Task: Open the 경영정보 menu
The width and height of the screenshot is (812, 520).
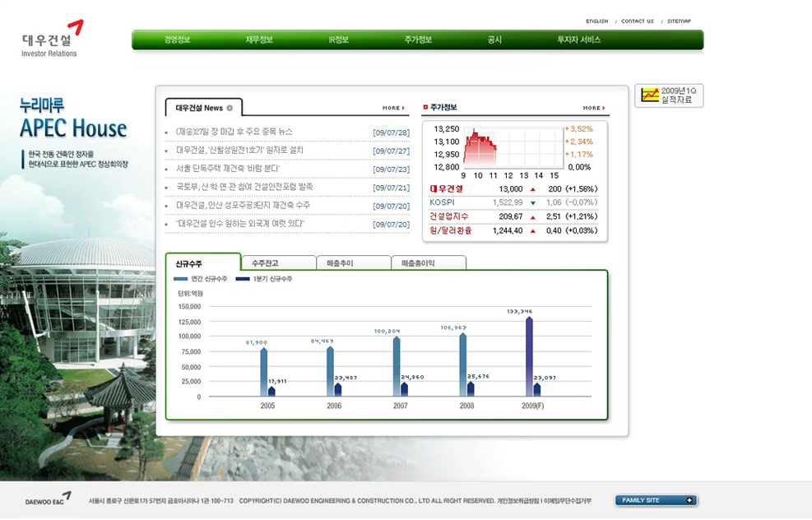Action: (177, 39)
